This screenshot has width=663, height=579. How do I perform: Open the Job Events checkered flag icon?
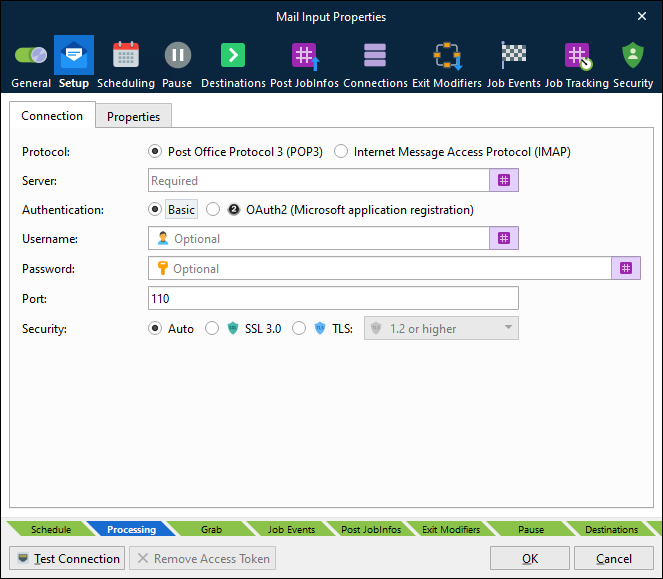tap(513, 55)
